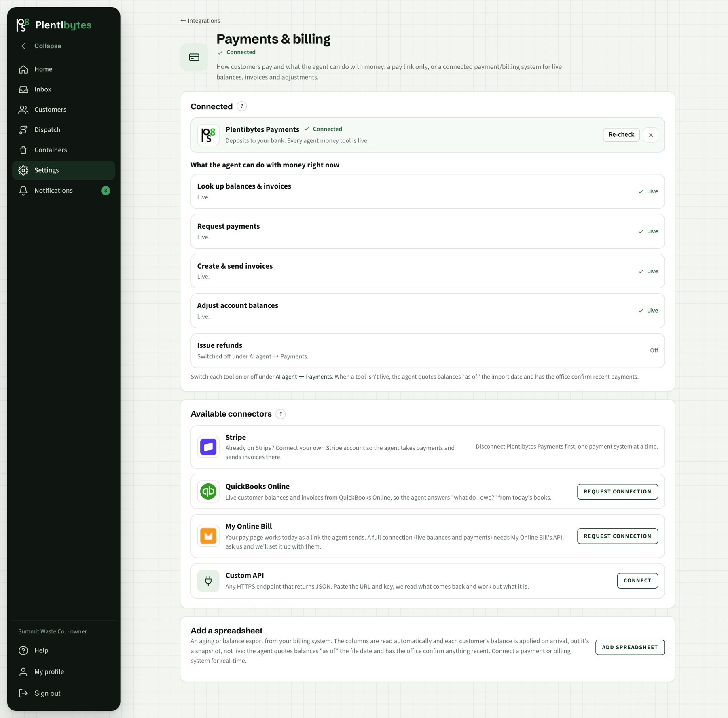Open Help at the sidebar bottom
Image resolution: width=728 pixels, height=718 pixels.
(x=63, y=650)
